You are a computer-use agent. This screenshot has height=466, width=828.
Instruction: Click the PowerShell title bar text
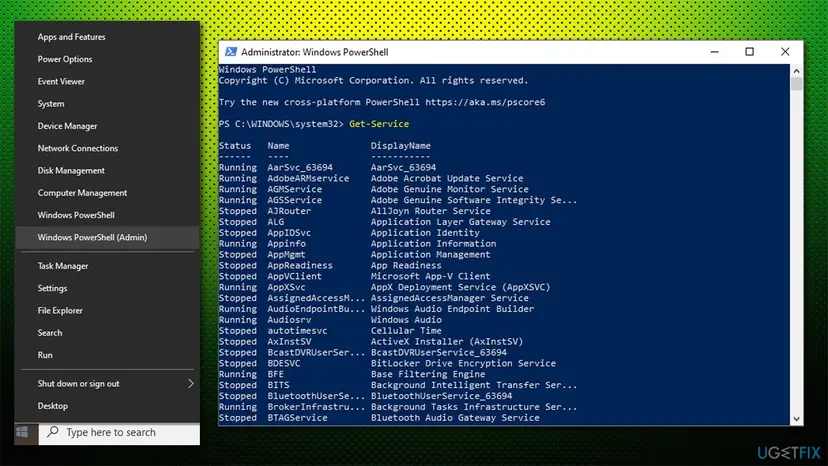[x=315, y=52]
